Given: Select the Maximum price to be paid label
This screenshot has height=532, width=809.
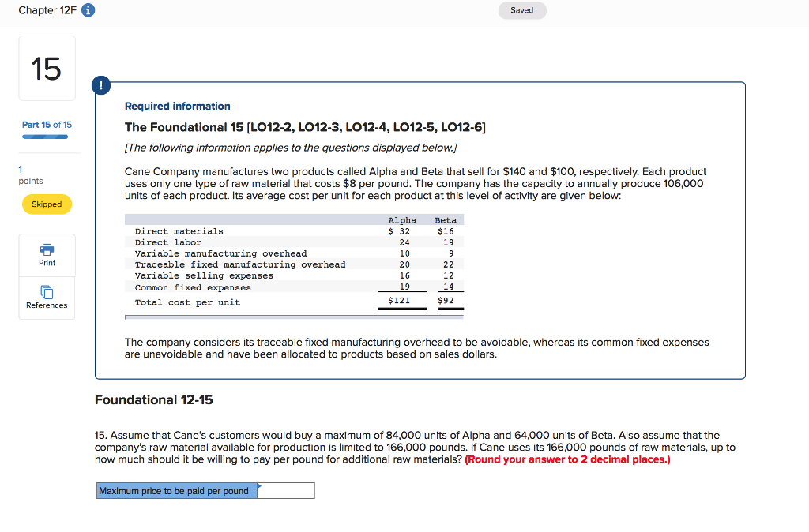Looking at the screenshot, I should (175, 490).
